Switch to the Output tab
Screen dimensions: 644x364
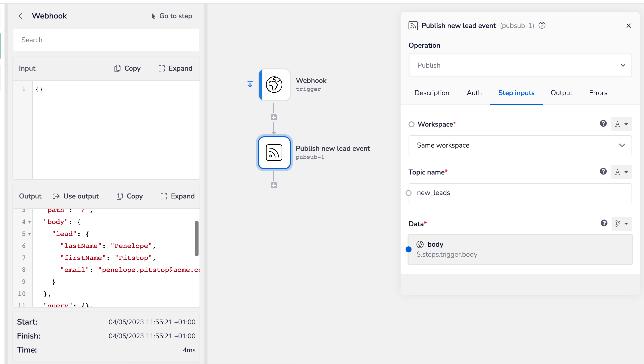[561, 93]
